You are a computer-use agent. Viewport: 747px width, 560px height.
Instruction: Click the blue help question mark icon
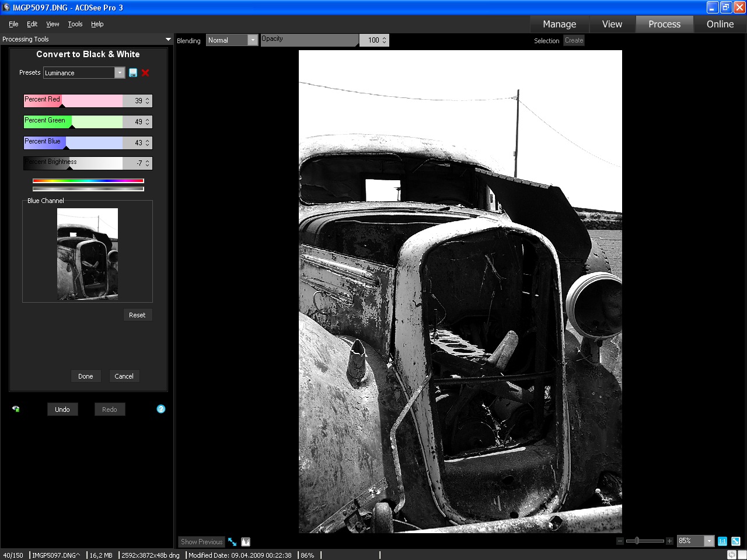(x=161, y=409)
